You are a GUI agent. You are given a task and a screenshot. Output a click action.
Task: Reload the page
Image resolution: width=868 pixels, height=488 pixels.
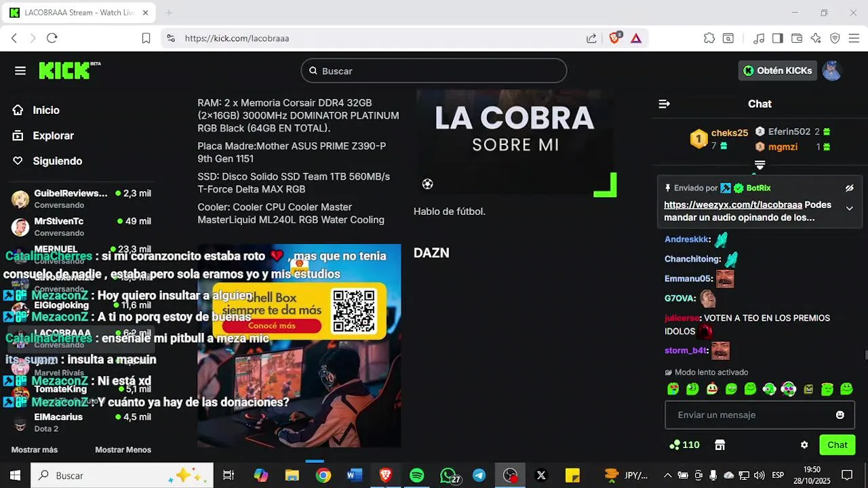click(52, 39)
